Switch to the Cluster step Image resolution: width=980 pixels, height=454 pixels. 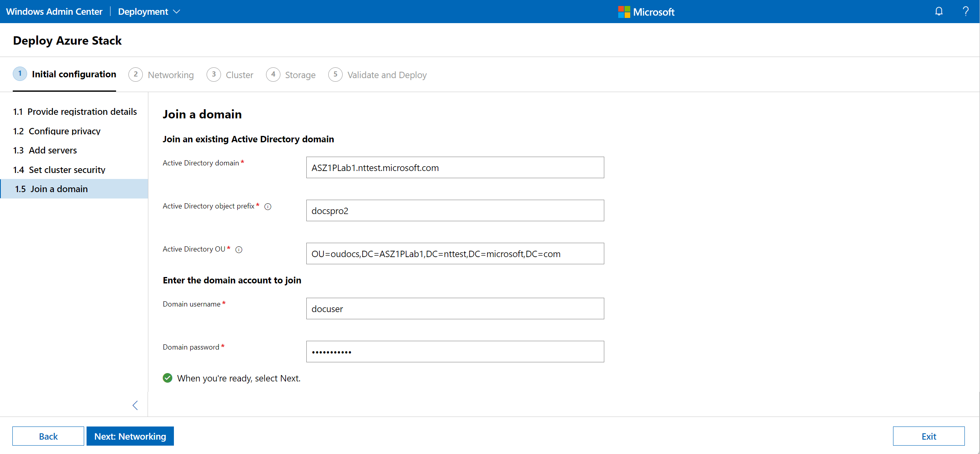tap(239, 75)
